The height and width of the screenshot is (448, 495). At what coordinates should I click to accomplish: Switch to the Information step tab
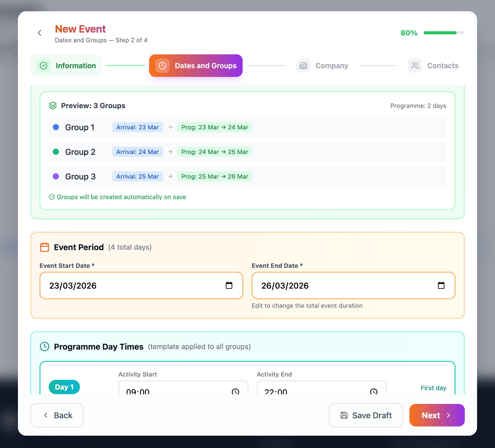66,66
